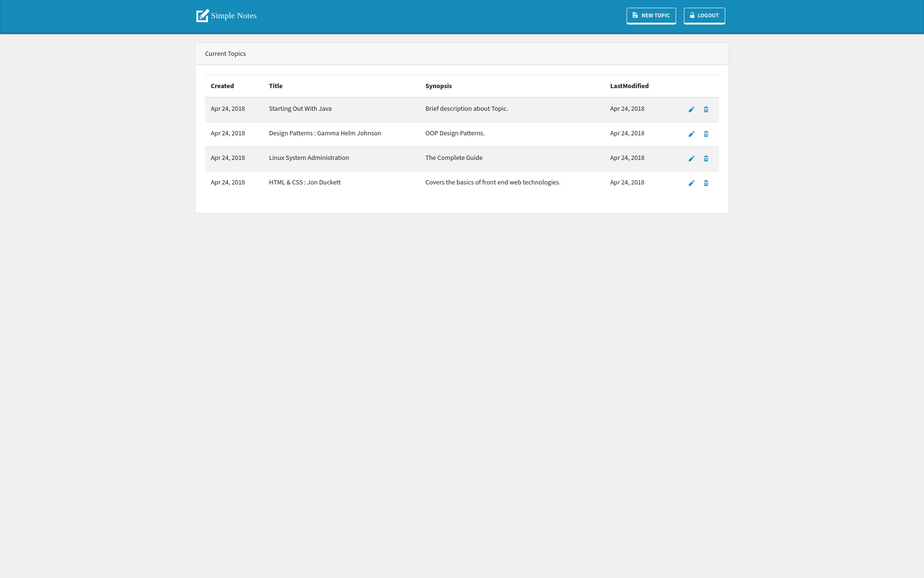Click the Synopsis column header

tap(438, 86)
